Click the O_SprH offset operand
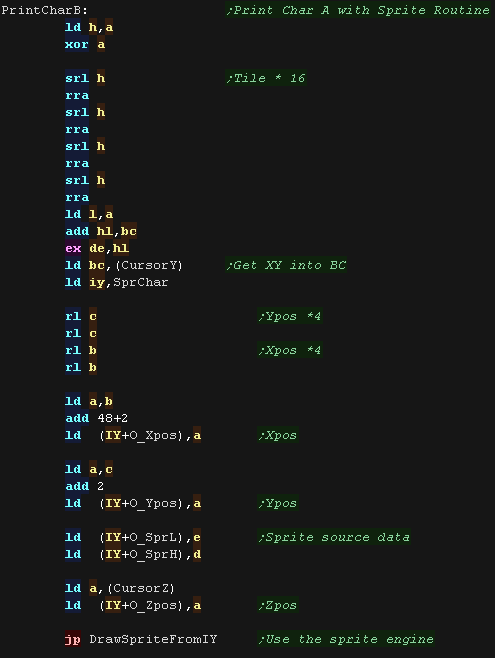Screen dimensions: 495x658 tap(153, 554)
